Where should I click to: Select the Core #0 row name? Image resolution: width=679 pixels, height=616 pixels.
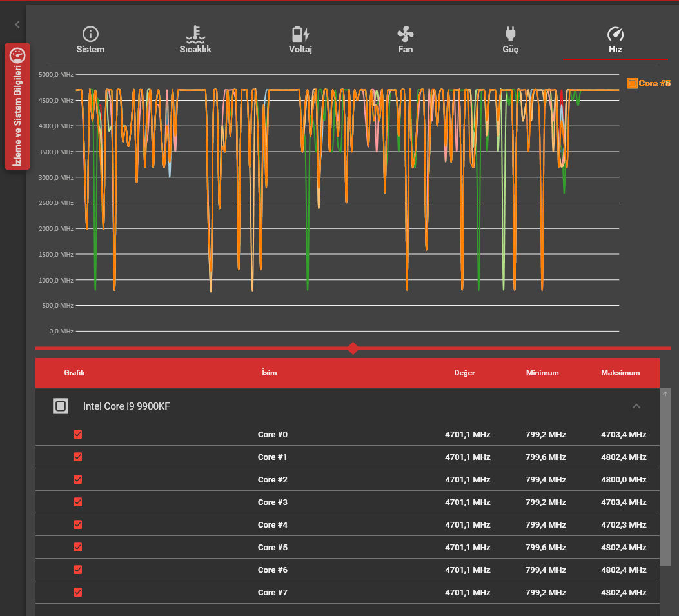(272, 435)
